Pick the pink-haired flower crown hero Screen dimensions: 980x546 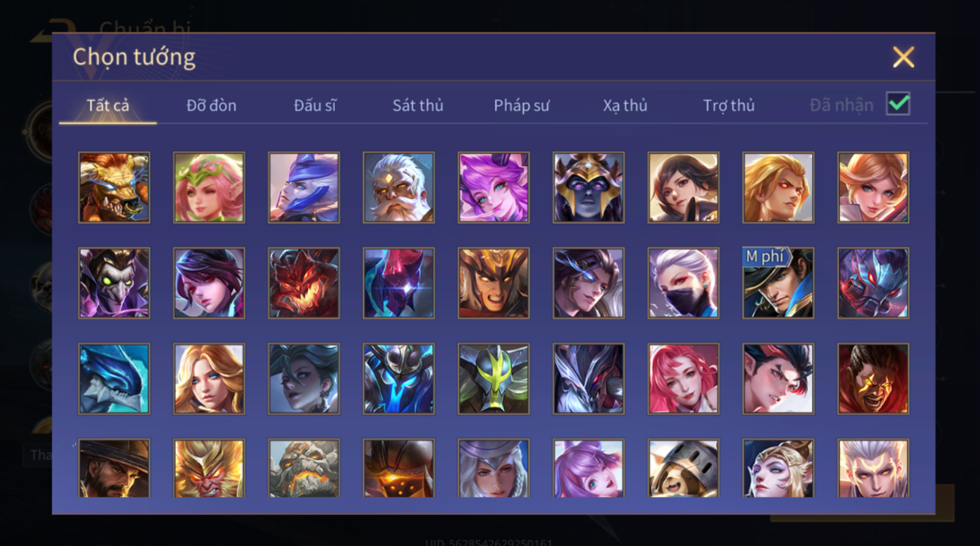pos(209,188)
